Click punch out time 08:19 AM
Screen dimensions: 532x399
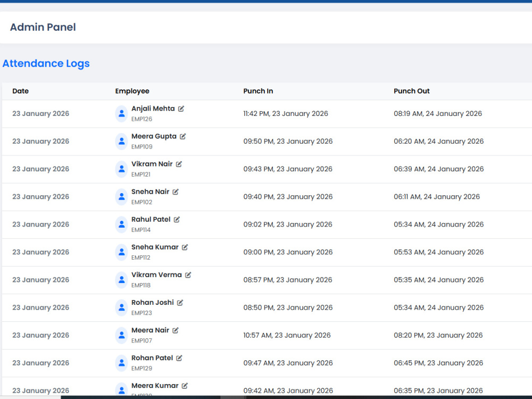pos(438,114)
